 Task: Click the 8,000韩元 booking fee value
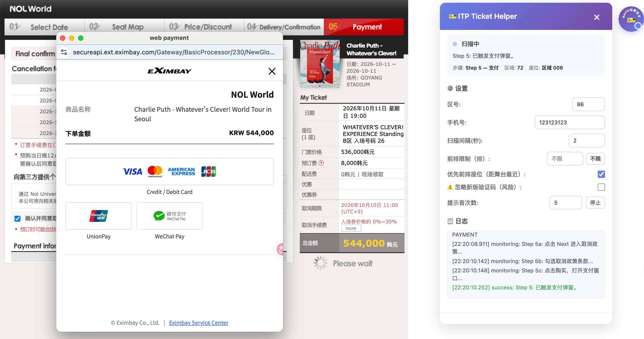[x=354, y=163]
